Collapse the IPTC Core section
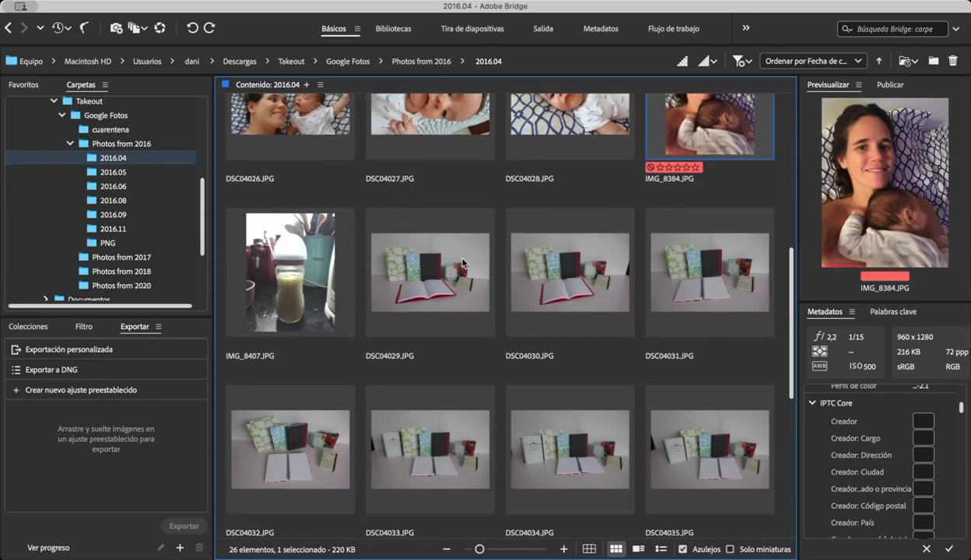 click(812, 403)
